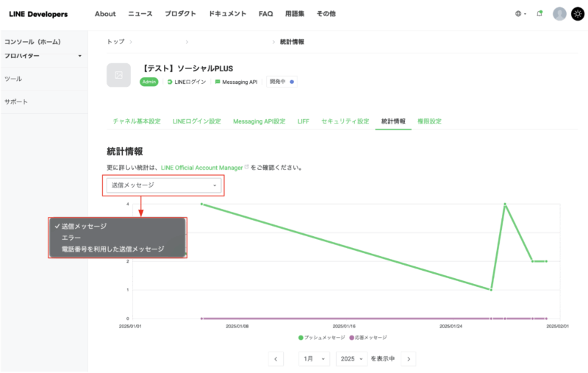Viewport: 588px width, 373px height.
Task: Click the channel image placeholder thumbnail
Action: pos(118,75)
